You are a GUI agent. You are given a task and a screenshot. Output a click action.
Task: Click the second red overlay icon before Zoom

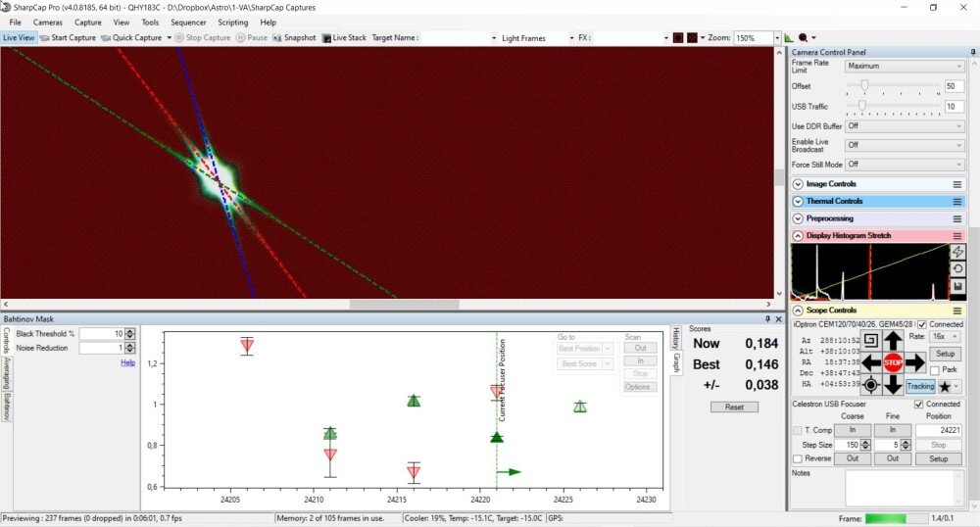pos(692,38)
